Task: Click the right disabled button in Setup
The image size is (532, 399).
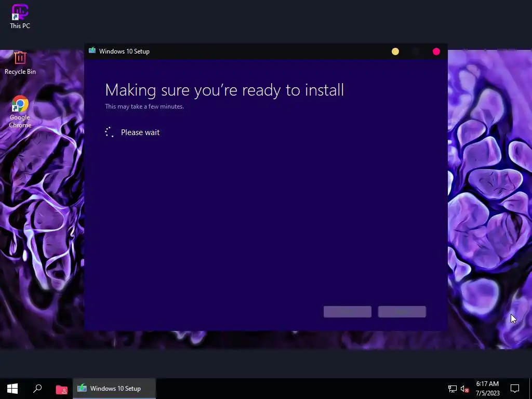Action: [402, 312]
